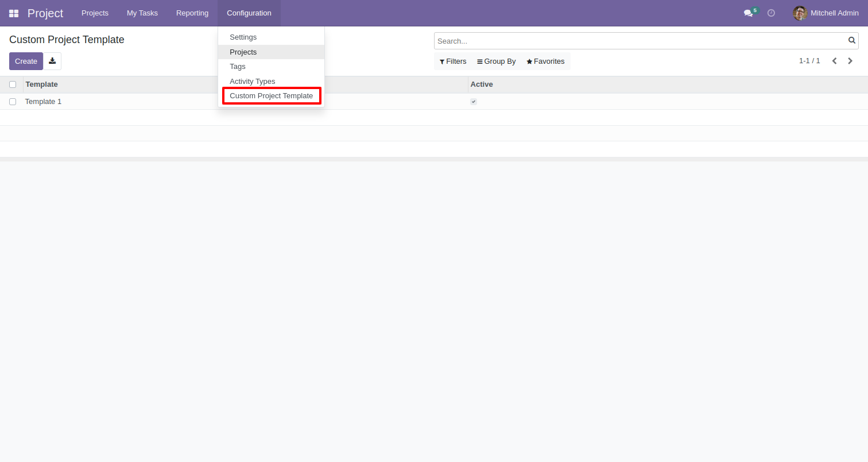
Task: Open the apps grid home menu icon
Action: tap(14, 13)
